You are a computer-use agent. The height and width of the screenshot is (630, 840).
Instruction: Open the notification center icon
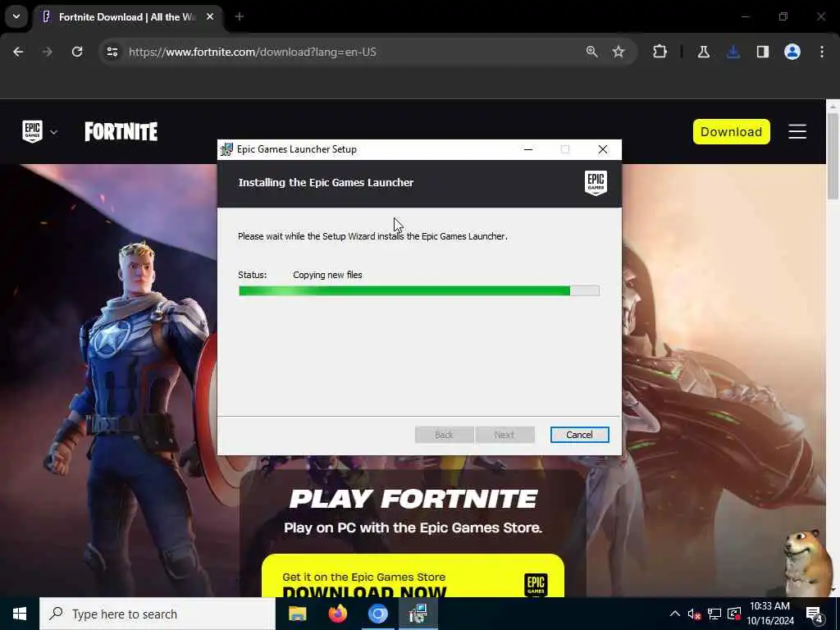[815, 614]
